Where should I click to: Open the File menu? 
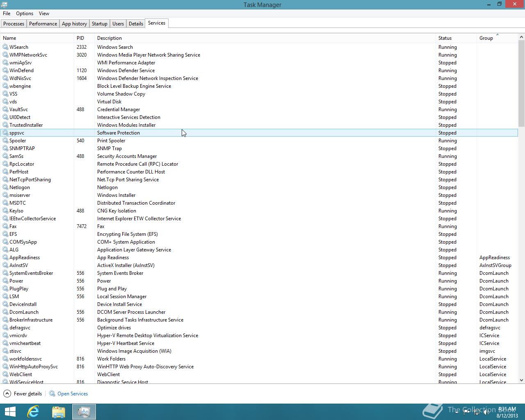pyautogui.click(x=7, y=14)
